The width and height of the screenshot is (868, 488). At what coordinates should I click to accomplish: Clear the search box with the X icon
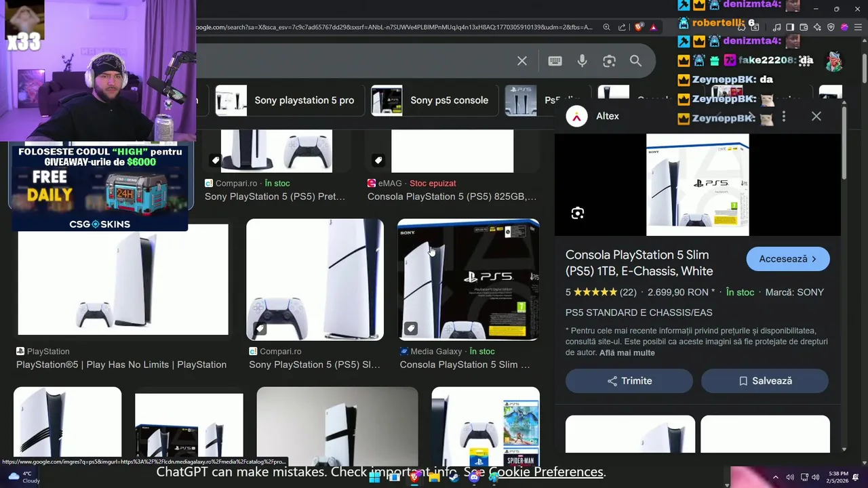click(522, 61)
